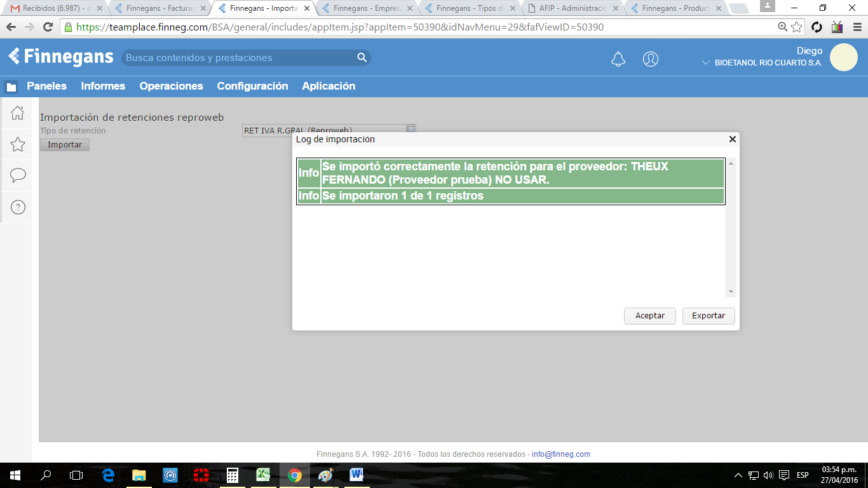Open File Explorer from taskbar
This screenshot has width=868, height=488.
pyautogui.click(x=139, y=475)
